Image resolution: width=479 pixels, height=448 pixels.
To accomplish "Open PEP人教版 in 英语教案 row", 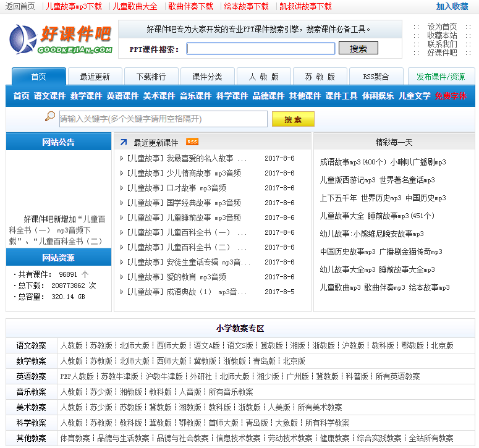I will coord(77,376).
